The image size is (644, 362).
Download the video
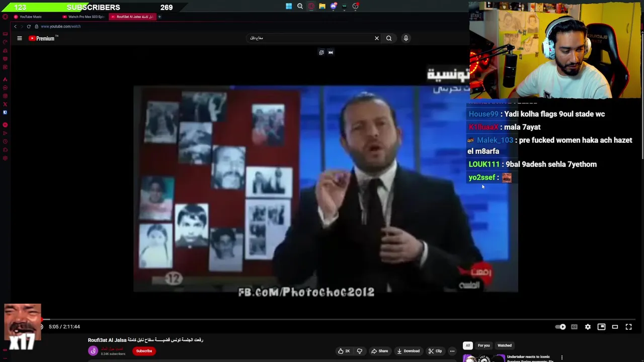[x=408, y=351]
